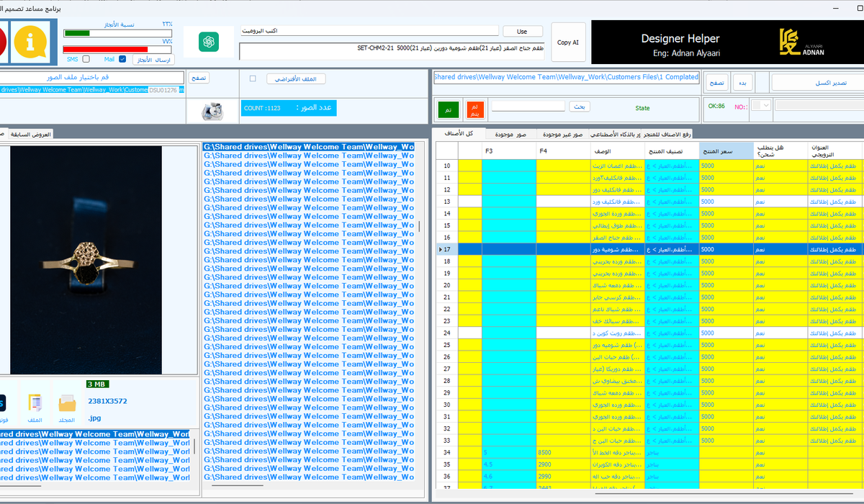Select highlighted first path in file list
The width and height of the screenshot is (864, 504).
[x=310, y=147]
